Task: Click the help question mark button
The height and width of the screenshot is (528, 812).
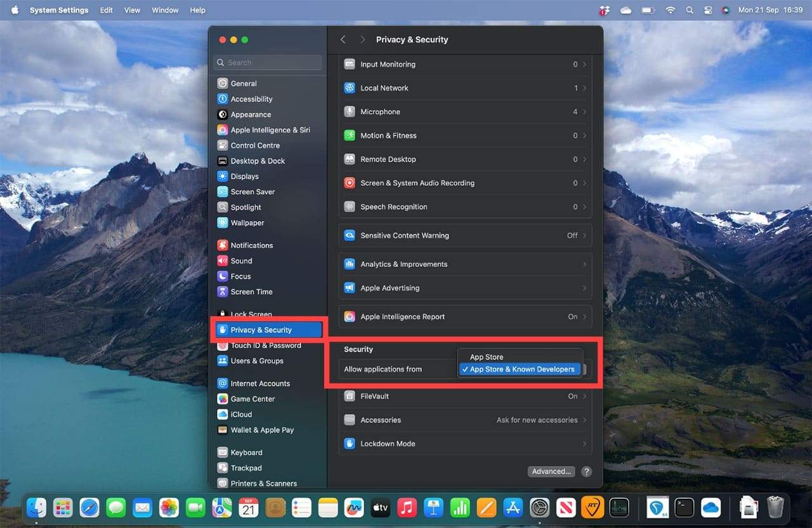Action: tap(587, 472)
